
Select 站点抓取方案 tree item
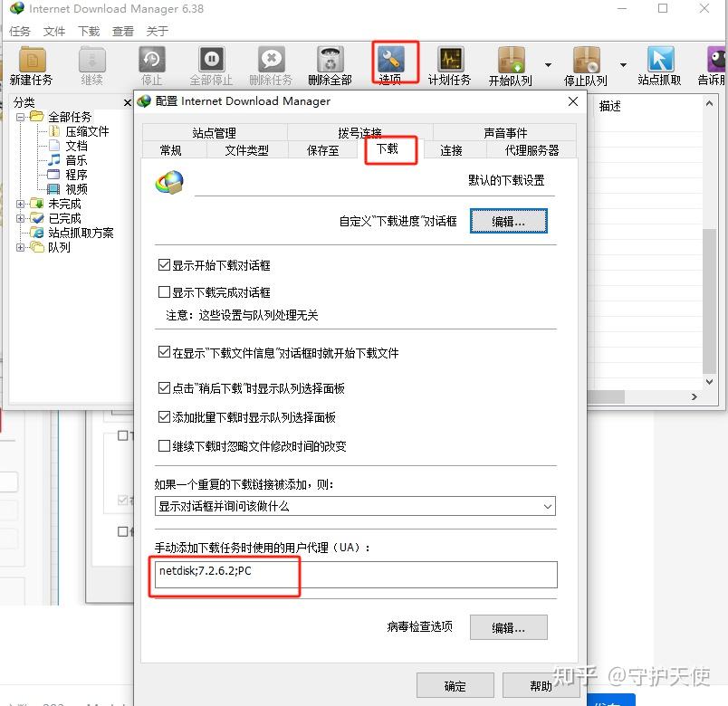coord(81,233)
